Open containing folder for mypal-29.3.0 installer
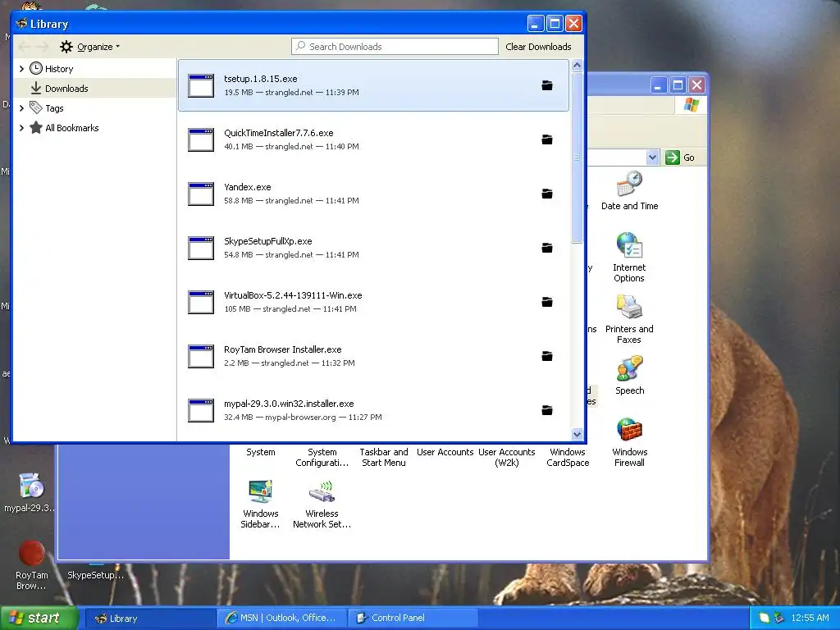840x630 pixels. 547,410
